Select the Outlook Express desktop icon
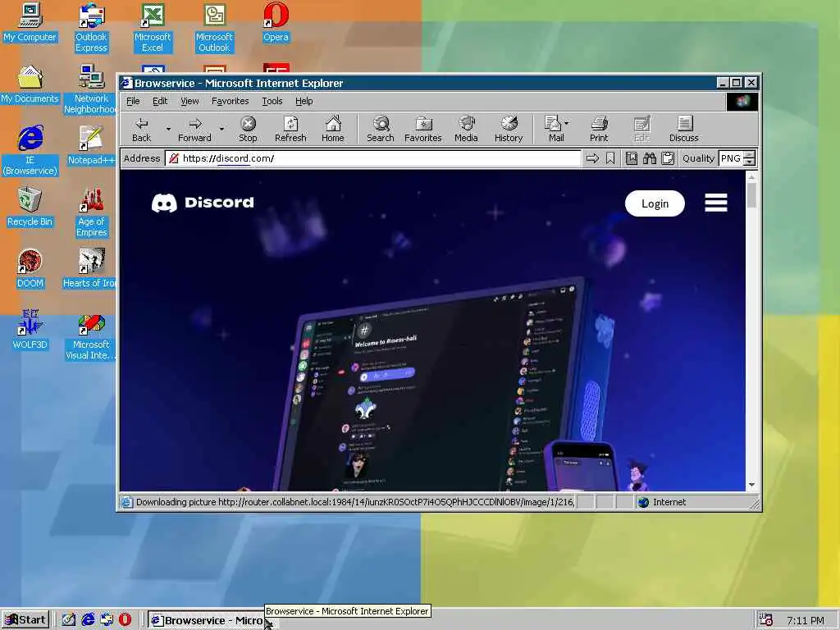 91,28
